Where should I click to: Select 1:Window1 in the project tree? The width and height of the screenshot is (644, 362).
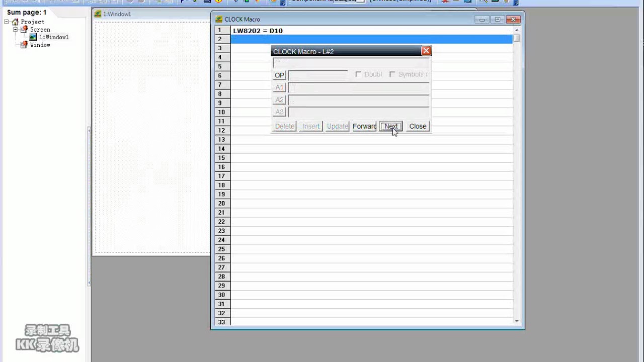(54, 37)
